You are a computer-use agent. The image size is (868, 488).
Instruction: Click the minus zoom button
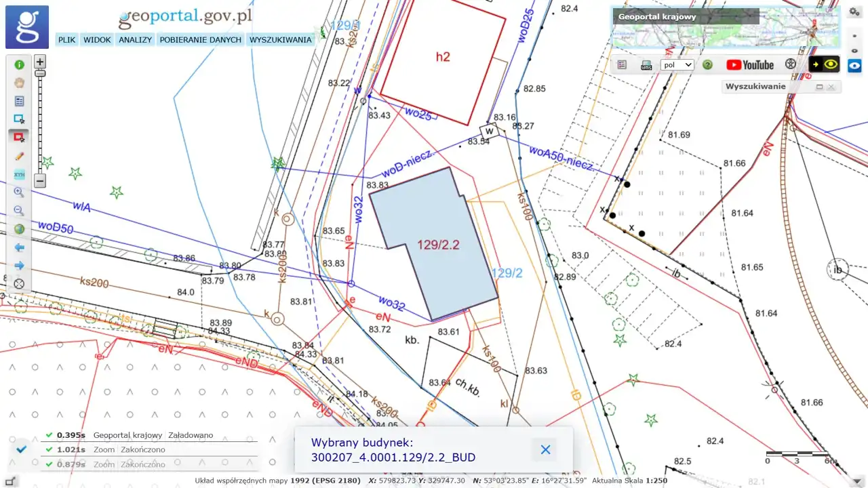40,181
